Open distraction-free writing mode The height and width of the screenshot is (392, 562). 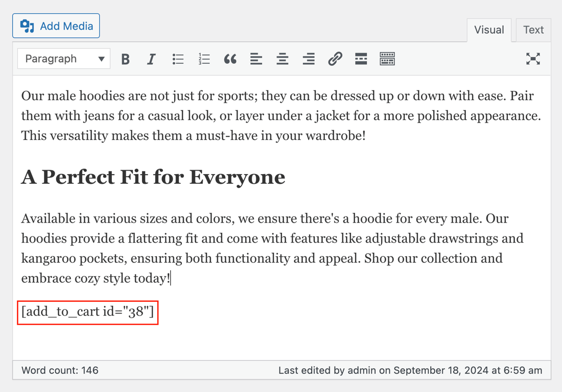point(533,59)
